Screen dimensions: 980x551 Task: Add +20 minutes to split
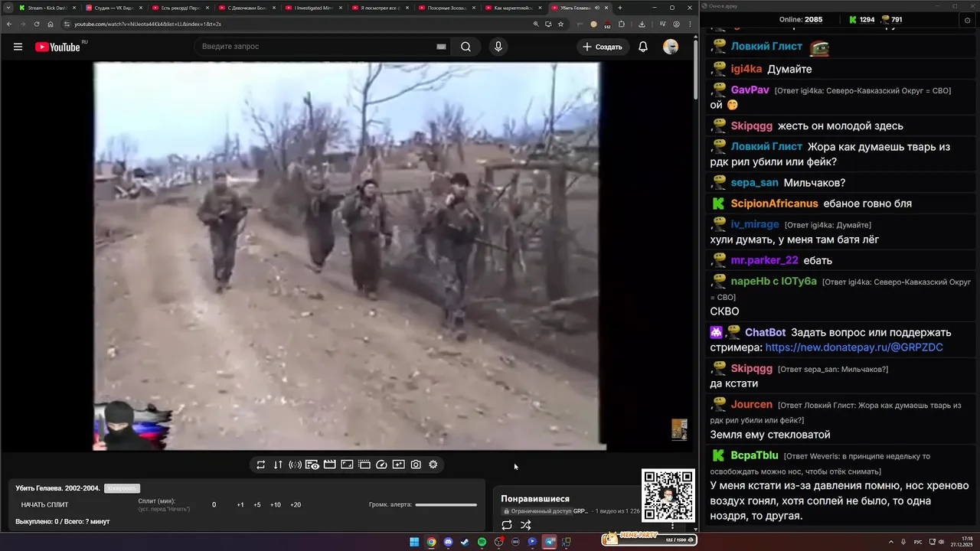tap(296, 505)
